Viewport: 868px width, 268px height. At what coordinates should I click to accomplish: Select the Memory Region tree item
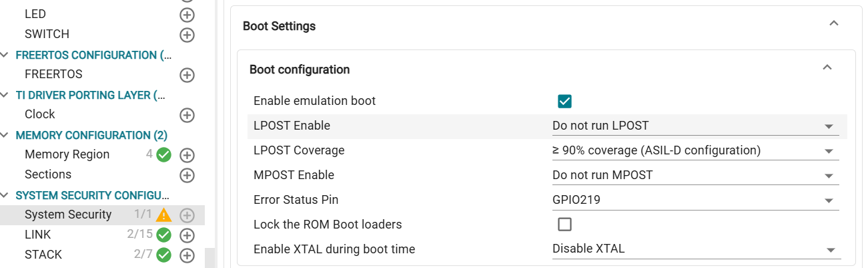pos(67,154)
